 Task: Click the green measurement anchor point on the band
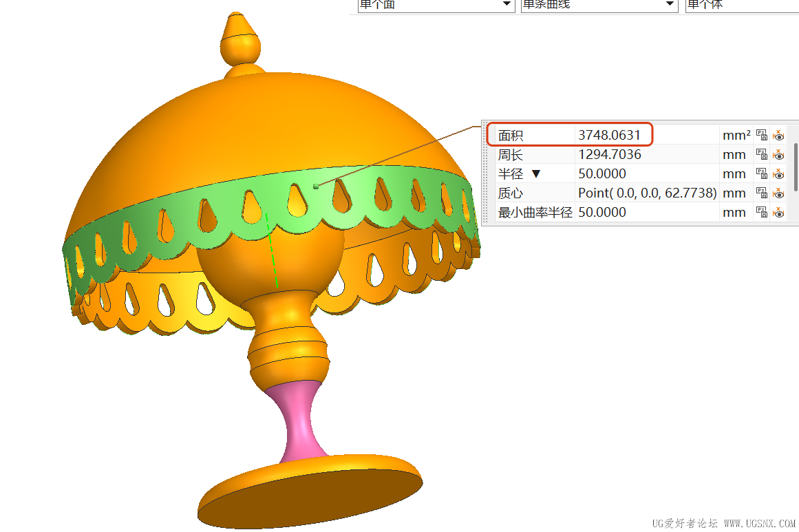point(316,187)
